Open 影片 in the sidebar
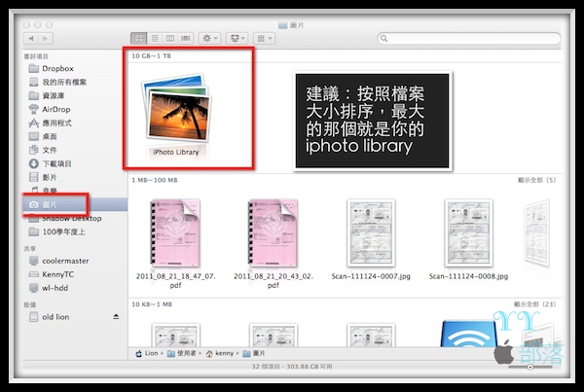The width and height of the screenshot is (584, 392). point(43,177)
